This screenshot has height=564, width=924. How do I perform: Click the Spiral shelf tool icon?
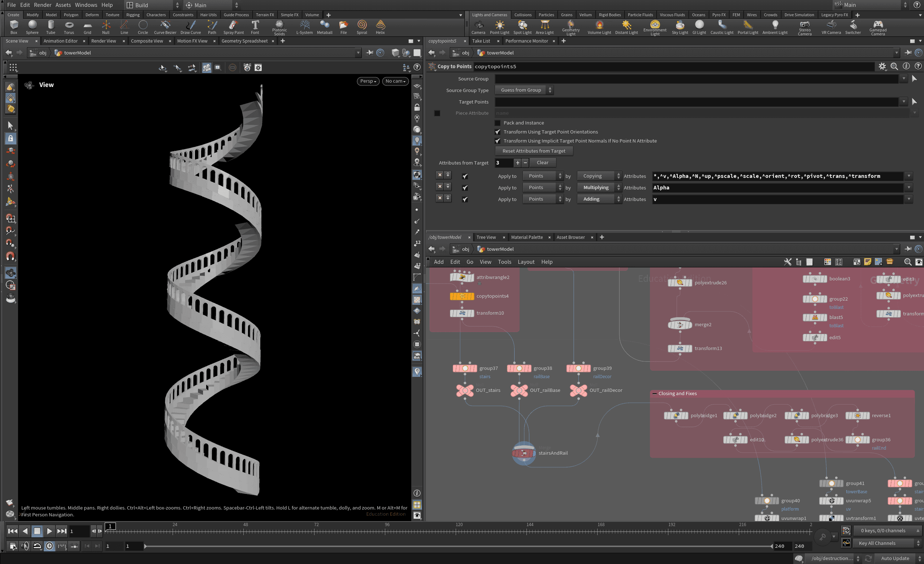(x=361, y=27)
